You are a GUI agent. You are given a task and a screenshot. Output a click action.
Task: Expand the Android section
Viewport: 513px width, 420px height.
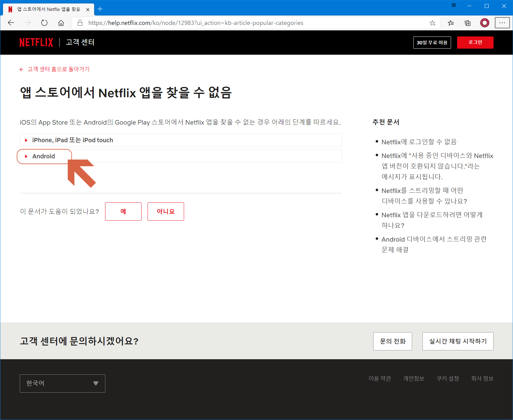(x=181, y=156)
